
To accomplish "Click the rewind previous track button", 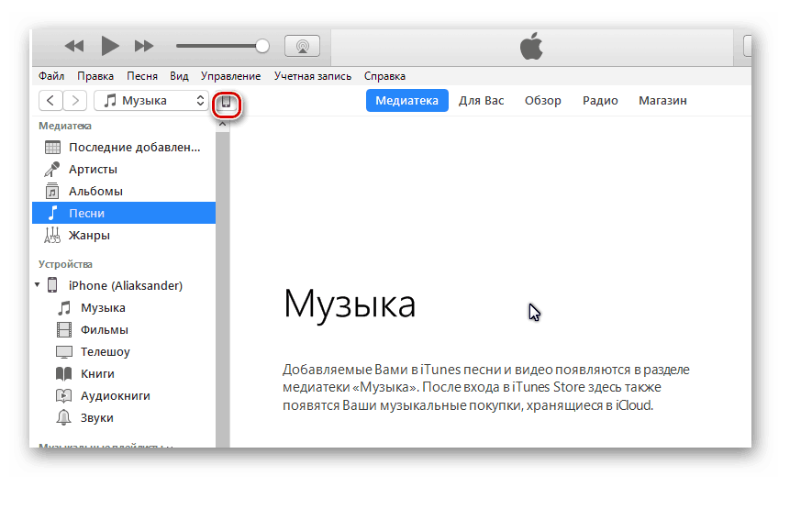I will point(74,46).
